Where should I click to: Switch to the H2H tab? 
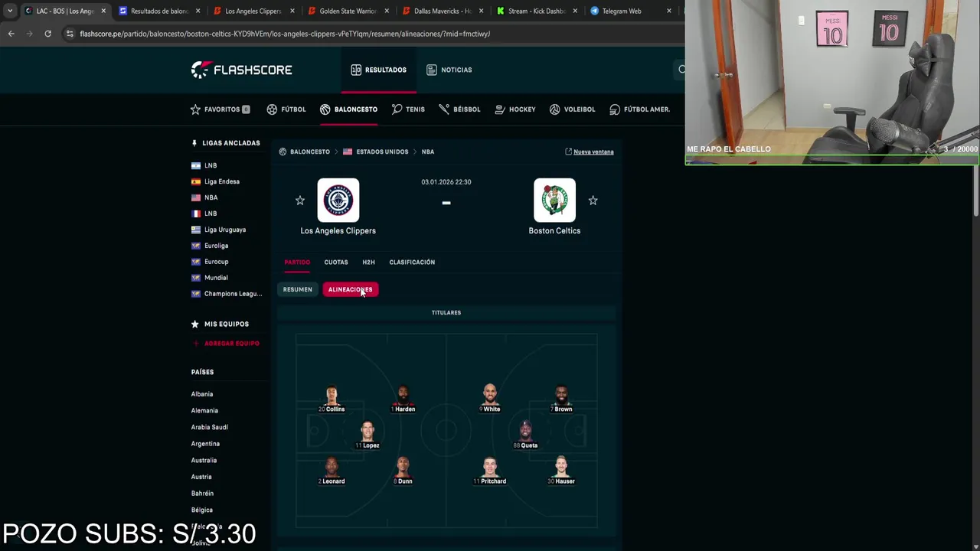[368, 262]
